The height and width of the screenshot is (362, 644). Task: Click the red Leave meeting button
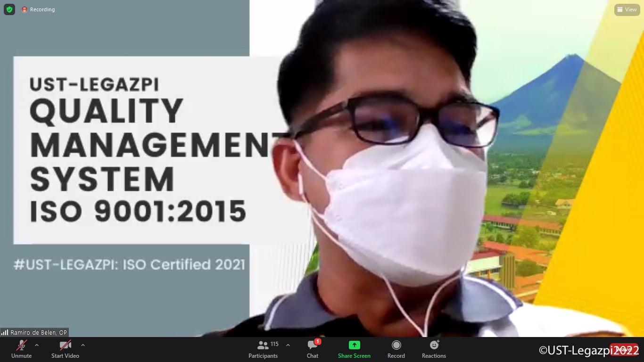[624, 349]
